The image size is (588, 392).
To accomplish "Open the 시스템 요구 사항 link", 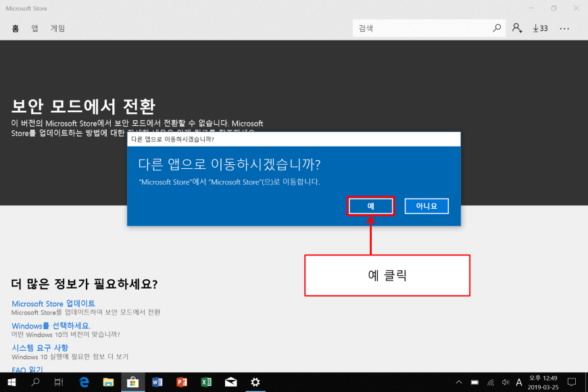I will pyautogui.click(x=40, y=348).
